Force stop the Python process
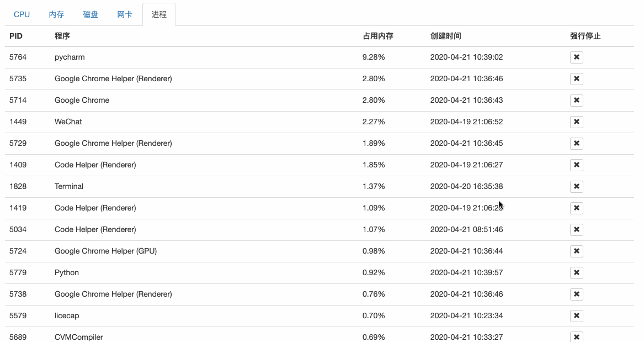This screenshot has width=644, height=342. pyautogui.click(x=576, y=273)
